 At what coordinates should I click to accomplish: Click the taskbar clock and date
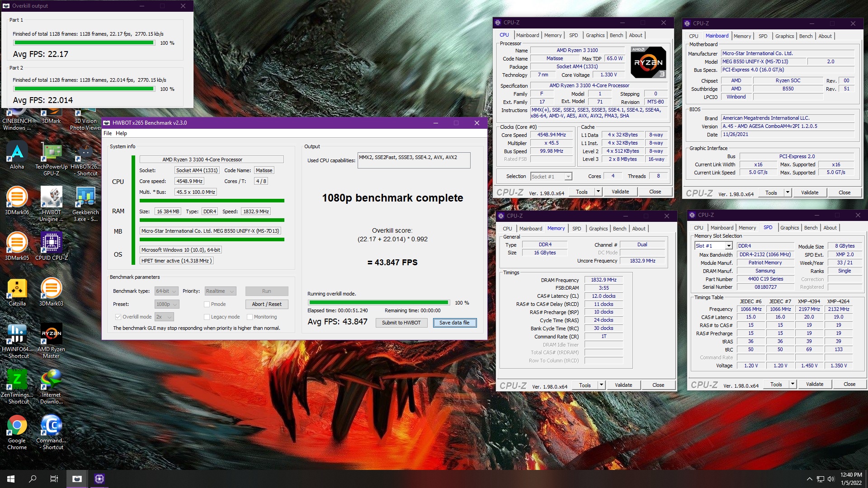tap(851, 479)
